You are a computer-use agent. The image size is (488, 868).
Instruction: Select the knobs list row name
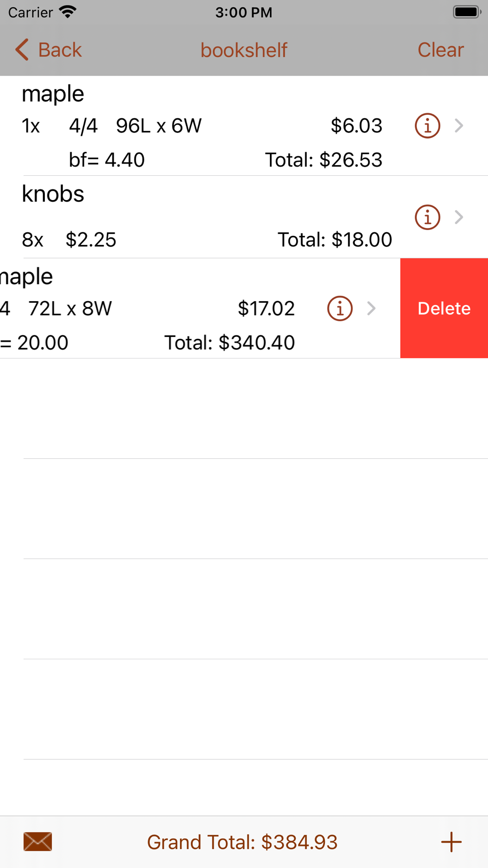[53, 194]
